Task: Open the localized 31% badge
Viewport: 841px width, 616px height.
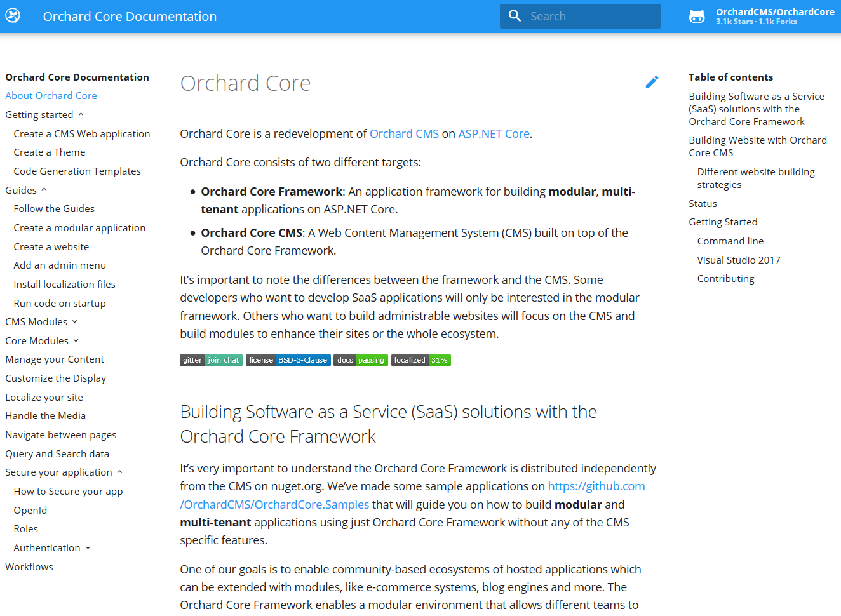Action: 421,360
